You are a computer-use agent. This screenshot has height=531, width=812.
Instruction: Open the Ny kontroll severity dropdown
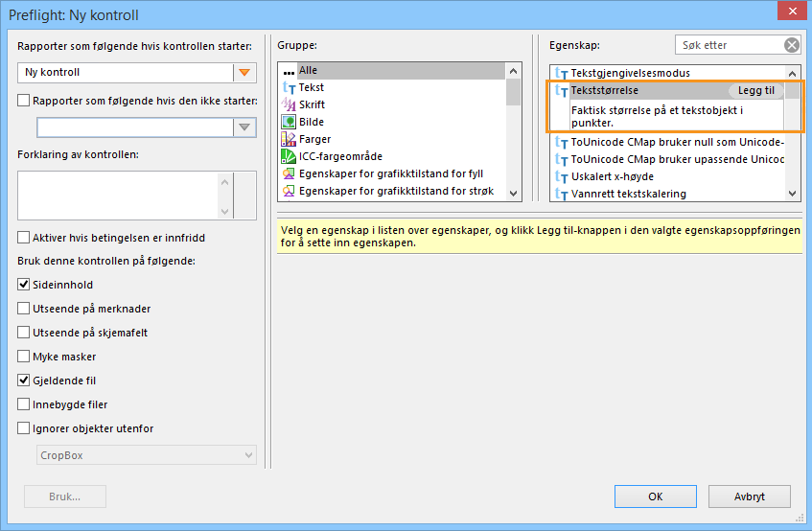pos(244,73)
